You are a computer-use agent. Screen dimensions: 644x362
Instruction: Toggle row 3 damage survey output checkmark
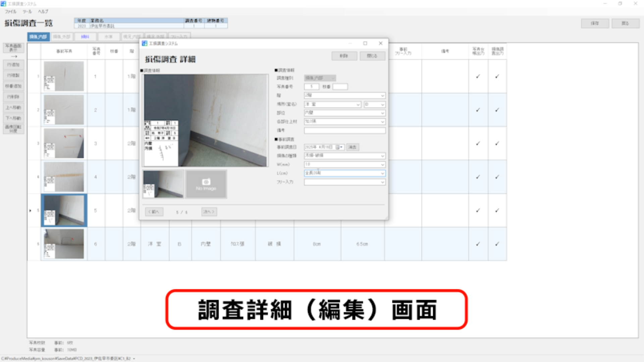coord(497,143)
